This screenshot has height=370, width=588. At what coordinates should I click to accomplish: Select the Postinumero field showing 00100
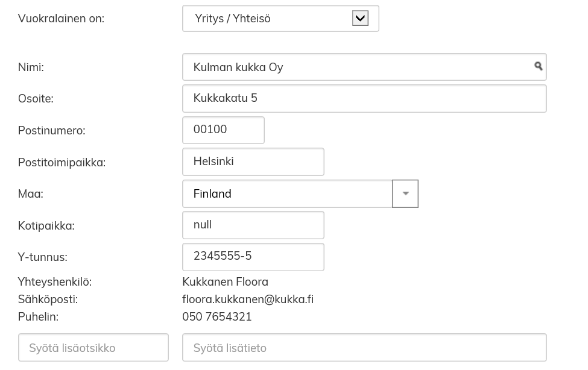(x=223, y=130)
